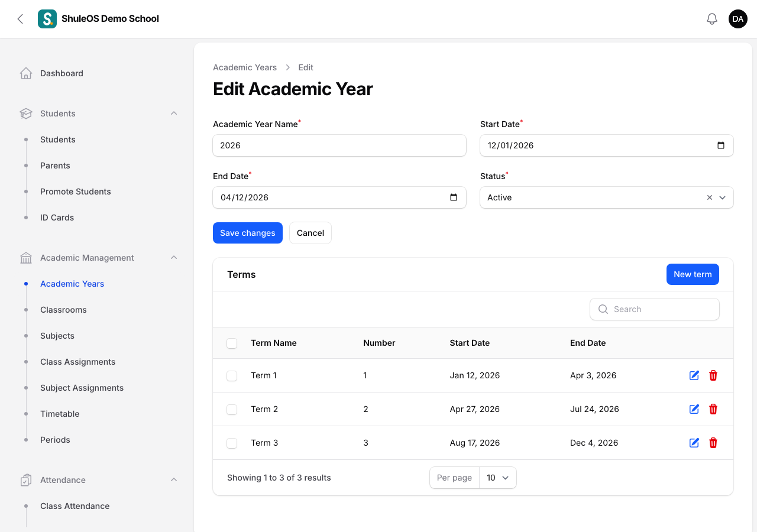
Task: Collapse the Students sidebar section
Action: [x=174, y=113]
